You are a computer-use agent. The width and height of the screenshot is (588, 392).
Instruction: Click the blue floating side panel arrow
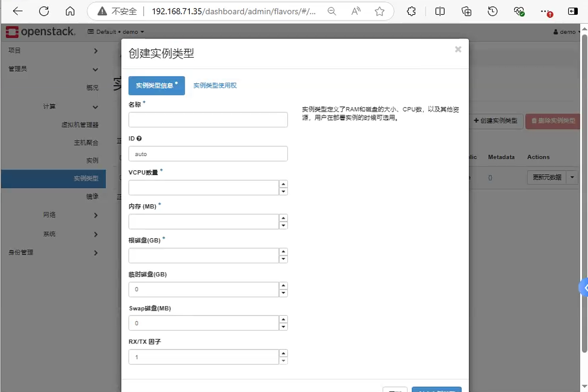click(x=584, y=288)
